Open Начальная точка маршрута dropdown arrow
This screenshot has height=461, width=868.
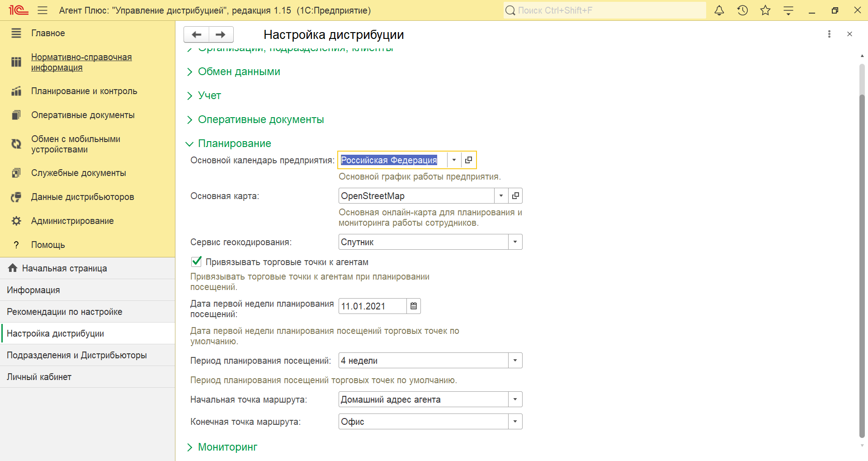click(515, 399)
